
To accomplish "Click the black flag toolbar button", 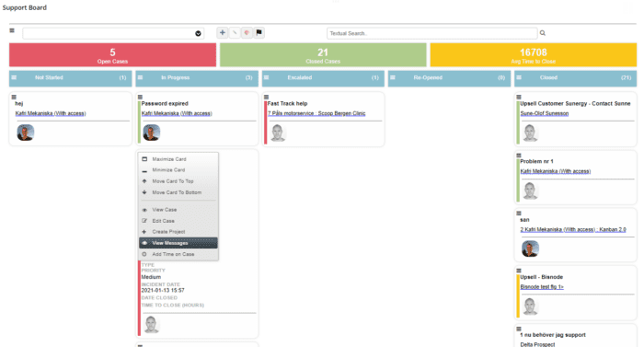I will [259, 32].
